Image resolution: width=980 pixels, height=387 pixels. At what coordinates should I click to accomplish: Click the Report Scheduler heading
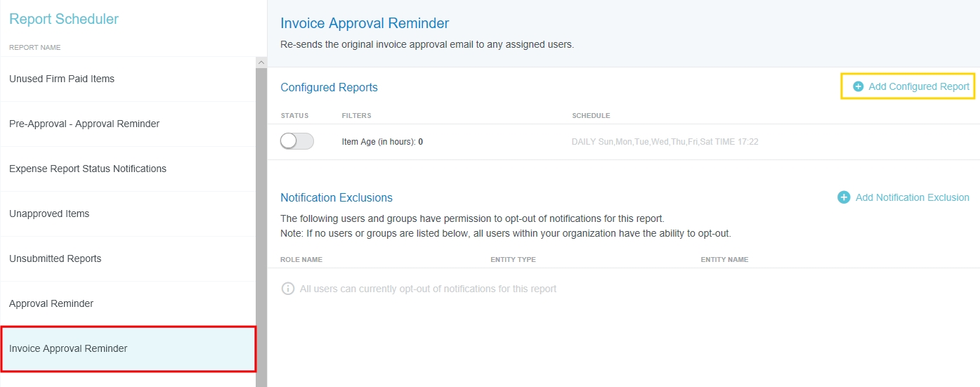click(x=64, y=19)
